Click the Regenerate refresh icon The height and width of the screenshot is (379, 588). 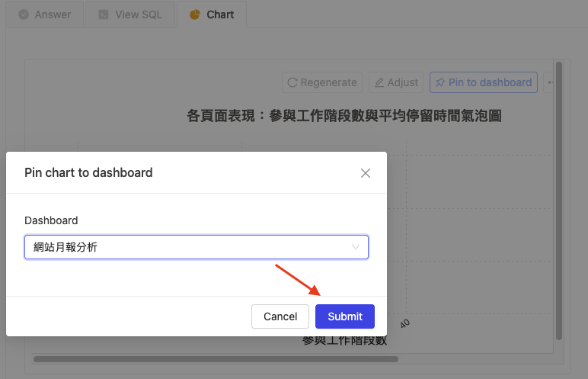[x=292, y=82]
